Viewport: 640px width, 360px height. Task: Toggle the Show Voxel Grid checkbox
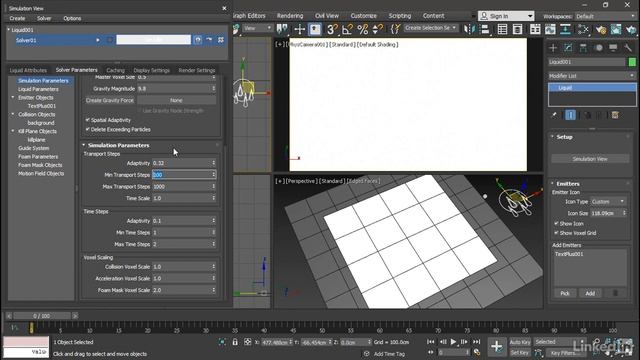[x=556, y=233]
